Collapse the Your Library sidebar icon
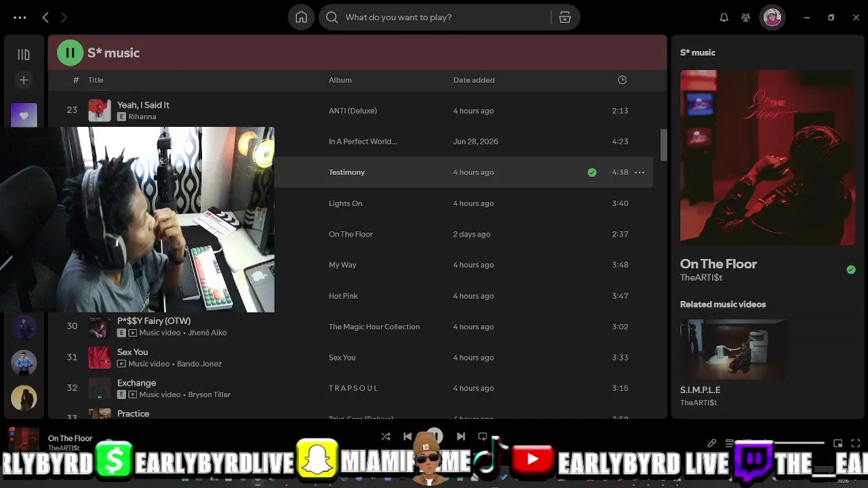Image resolution: width=868 pixels, height=488 pixels. click(24, 54)
